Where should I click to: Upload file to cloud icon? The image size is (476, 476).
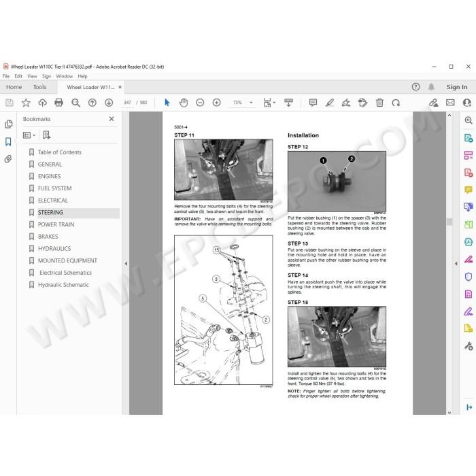[42, 103]
